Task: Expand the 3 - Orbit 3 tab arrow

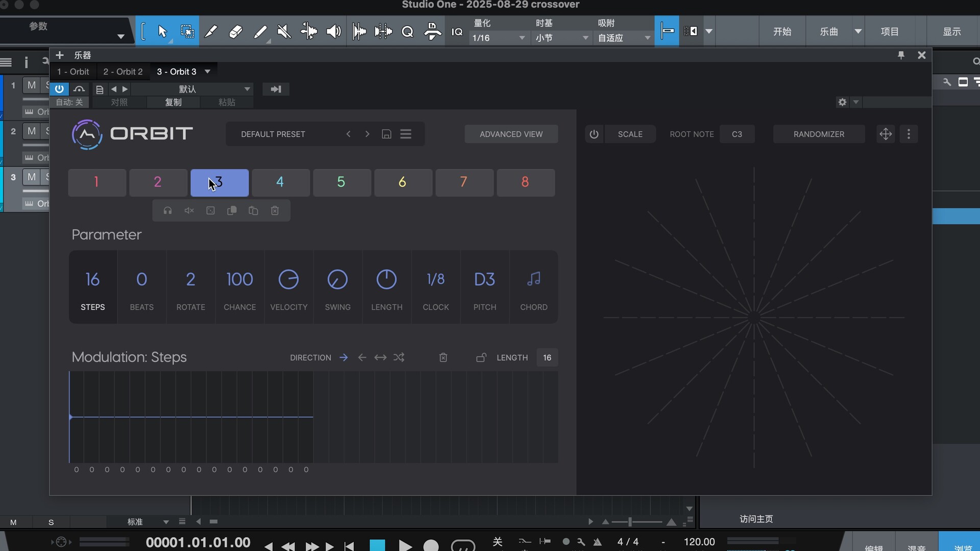Action: (x=208, y=71)
